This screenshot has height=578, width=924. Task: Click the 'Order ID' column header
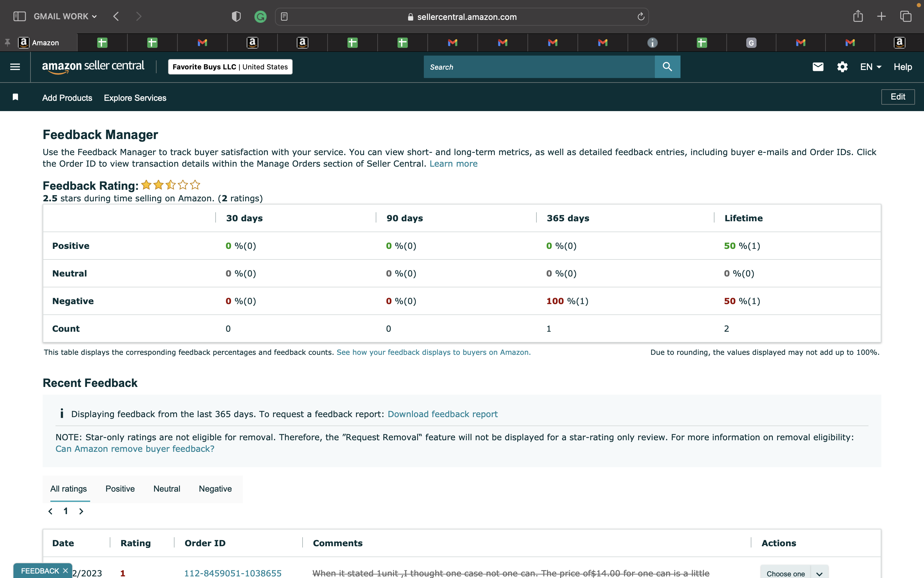[205, 543]
